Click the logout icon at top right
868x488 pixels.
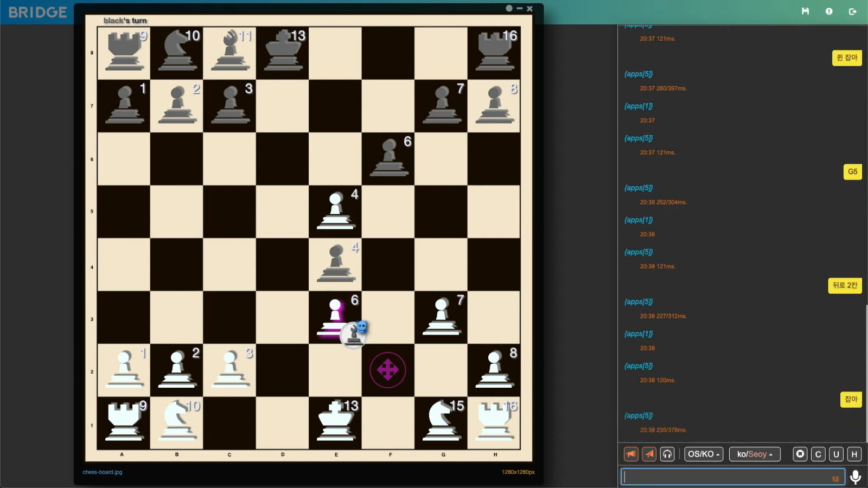pos(853,11)
